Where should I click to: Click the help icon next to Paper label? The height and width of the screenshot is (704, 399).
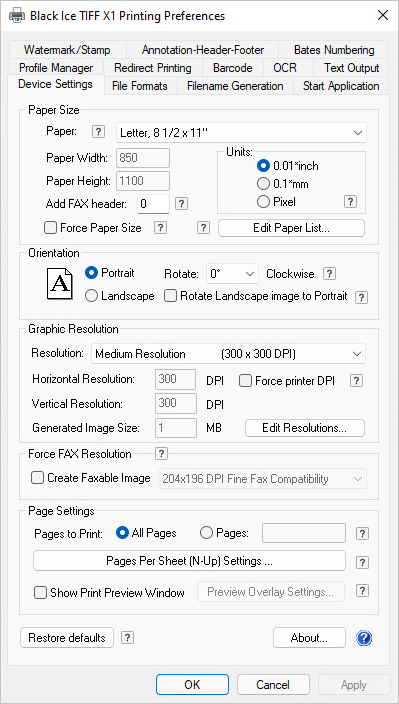point(98,132)
